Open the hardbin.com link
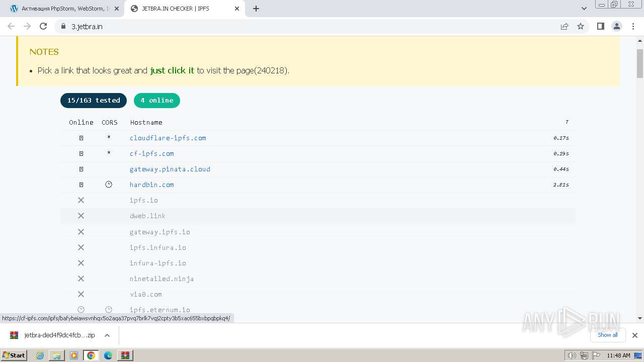The image size is (644, 362). 152,185
